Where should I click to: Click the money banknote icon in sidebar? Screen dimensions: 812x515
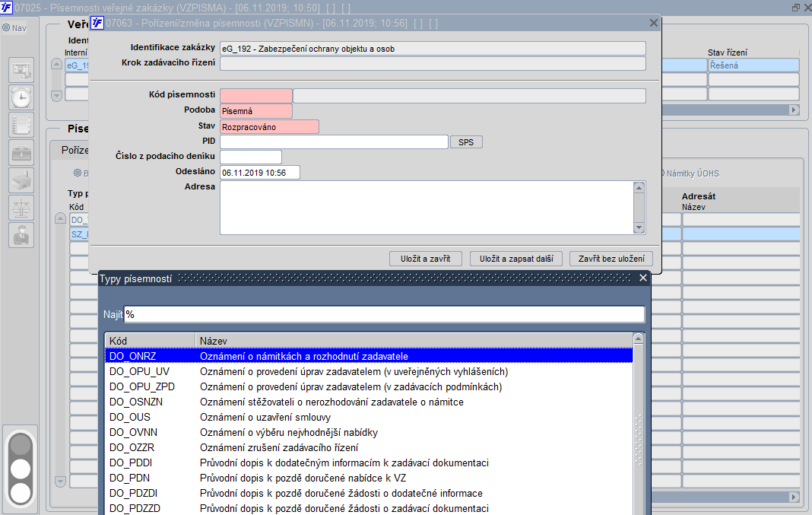pos(21,70)
